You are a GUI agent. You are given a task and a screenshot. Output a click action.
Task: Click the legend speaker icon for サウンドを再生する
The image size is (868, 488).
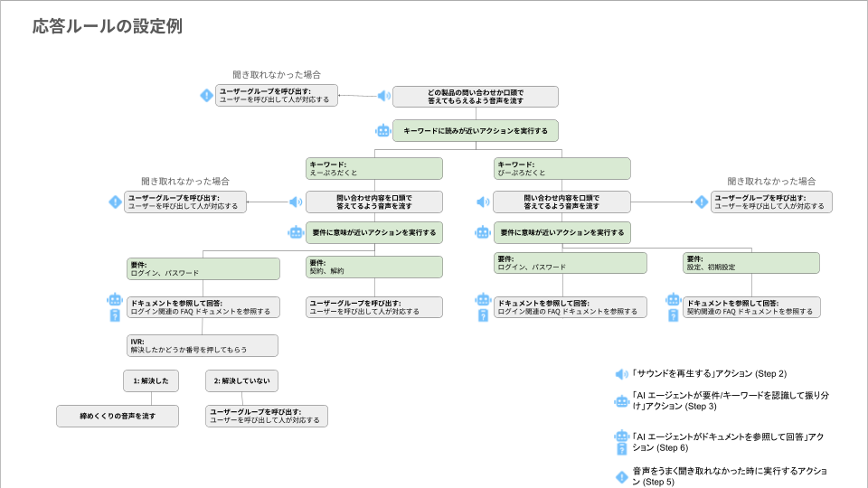coord(622,374)
